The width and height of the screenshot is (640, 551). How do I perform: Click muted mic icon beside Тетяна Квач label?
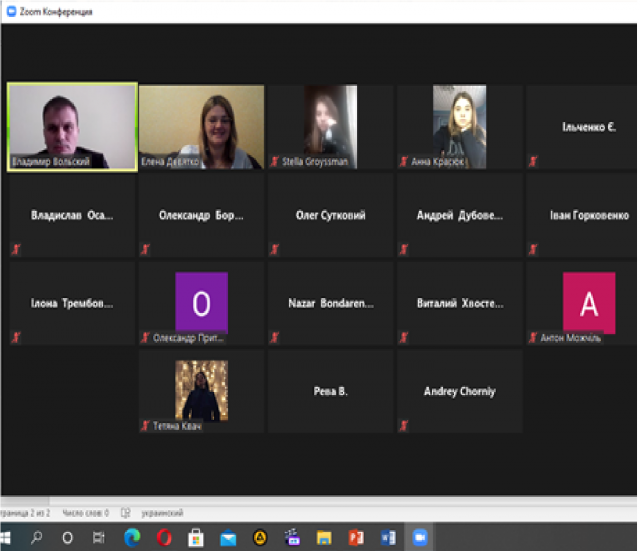145,426
